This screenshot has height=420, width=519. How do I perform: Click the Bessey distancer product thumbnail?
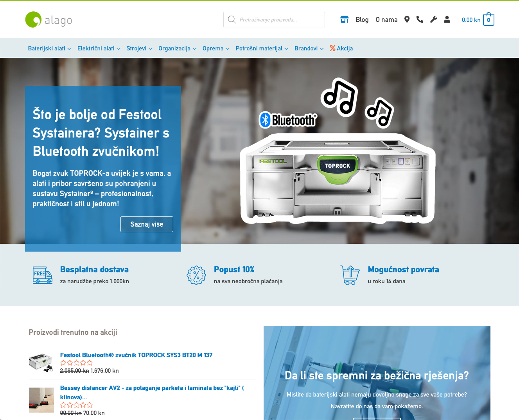point(41,400)
